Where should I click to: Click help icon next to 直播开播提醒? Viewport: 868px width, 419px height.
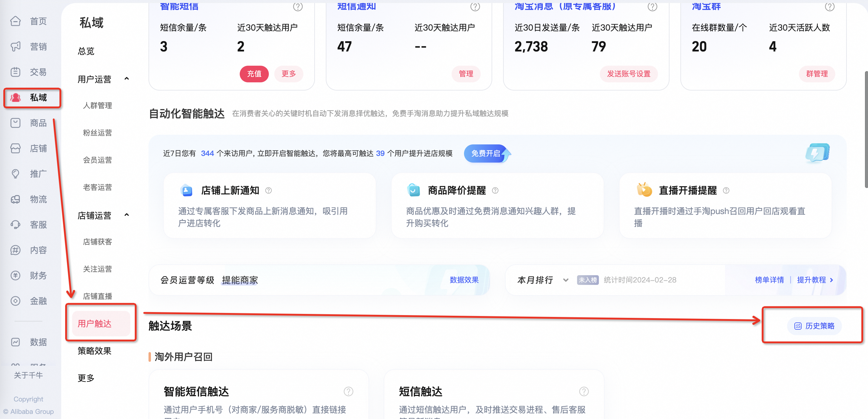coord(726,190)
